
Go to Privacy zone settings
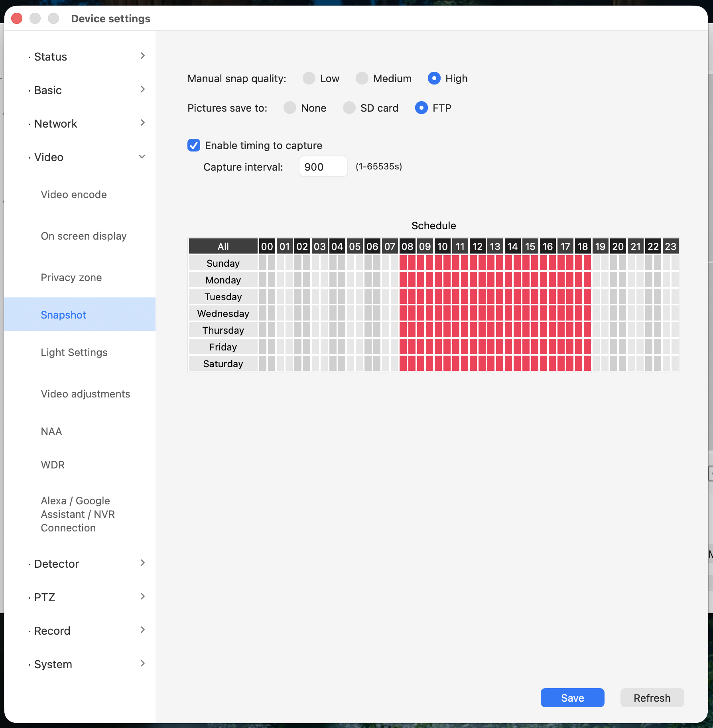(71, 277)
